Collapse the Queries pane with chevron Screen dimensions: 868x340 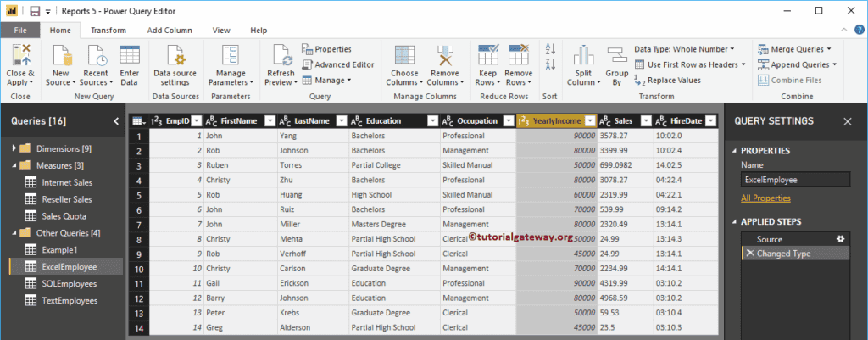click(x=115, y=121)
